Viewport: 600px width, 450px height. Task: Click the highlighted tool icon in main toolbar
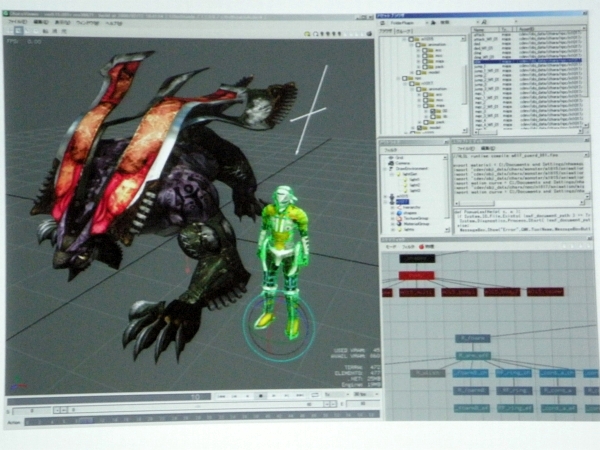tap(18, 31)
